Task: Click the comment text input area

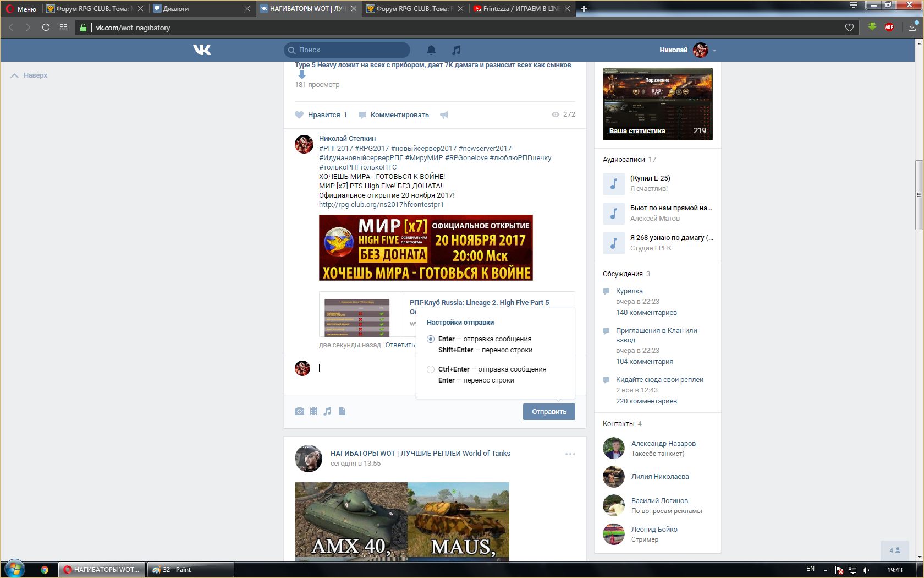Action: click(x=366, y=368)
